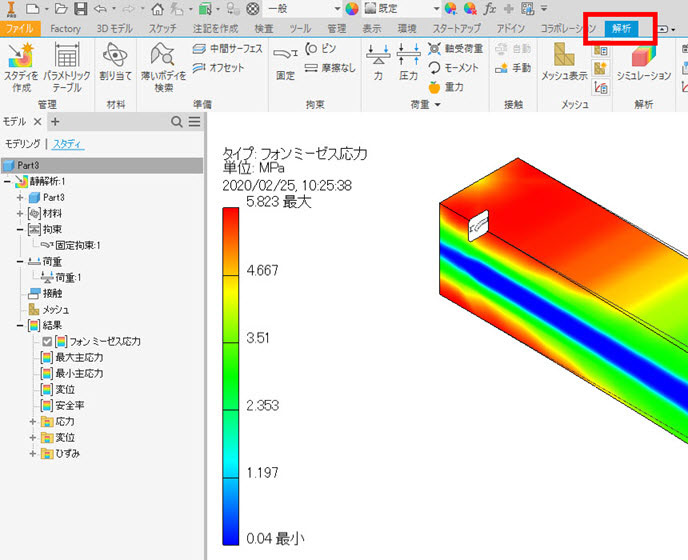Click the New file icon in quick access

pyautogui.click(x=32, y=8)
